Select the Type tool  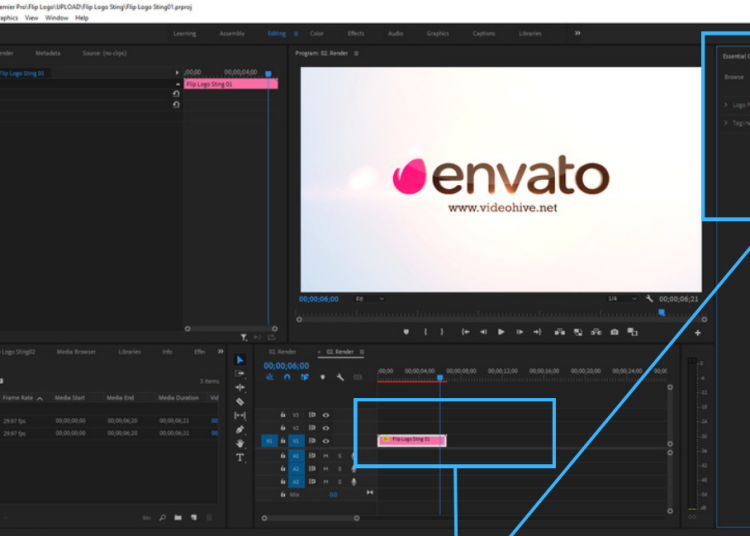(240, 458)
